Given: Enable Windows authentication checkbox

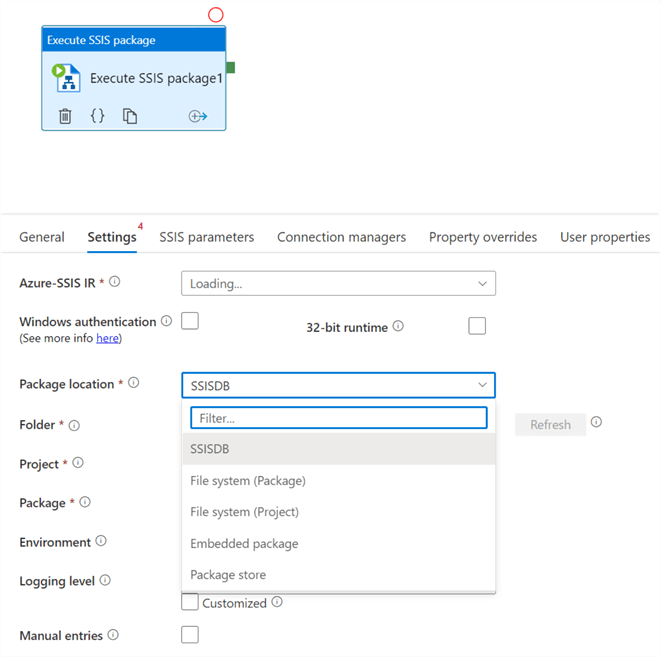Looking at the screenshot, I should tap(190, 321).
